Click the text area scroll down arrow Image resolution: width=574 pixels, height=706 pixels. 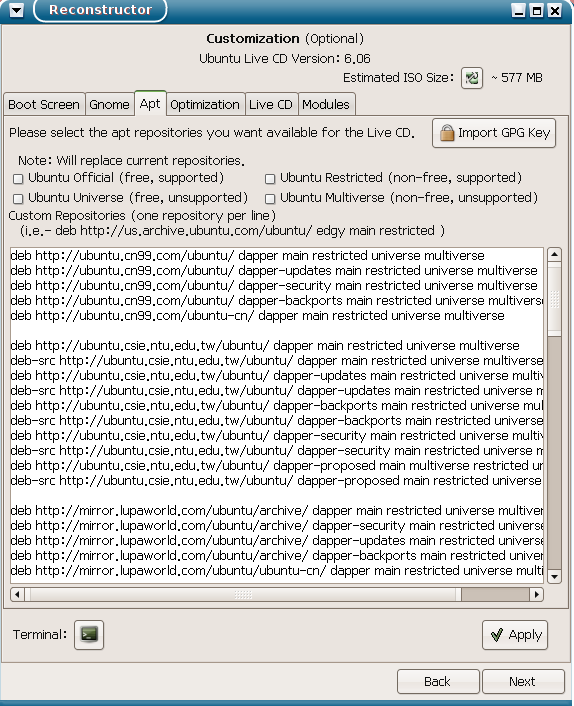click(554, 577)
